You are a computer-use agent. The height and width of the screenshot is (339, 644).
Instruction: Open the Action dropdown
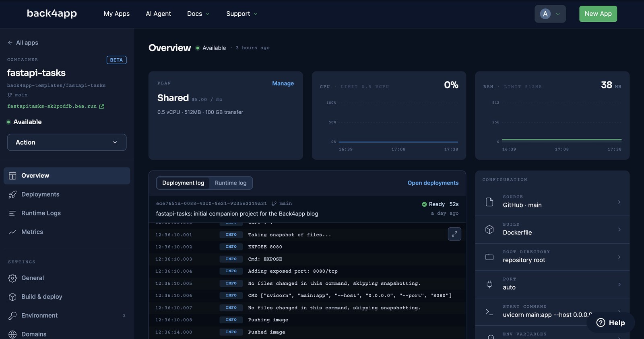[x=67, y=142]
